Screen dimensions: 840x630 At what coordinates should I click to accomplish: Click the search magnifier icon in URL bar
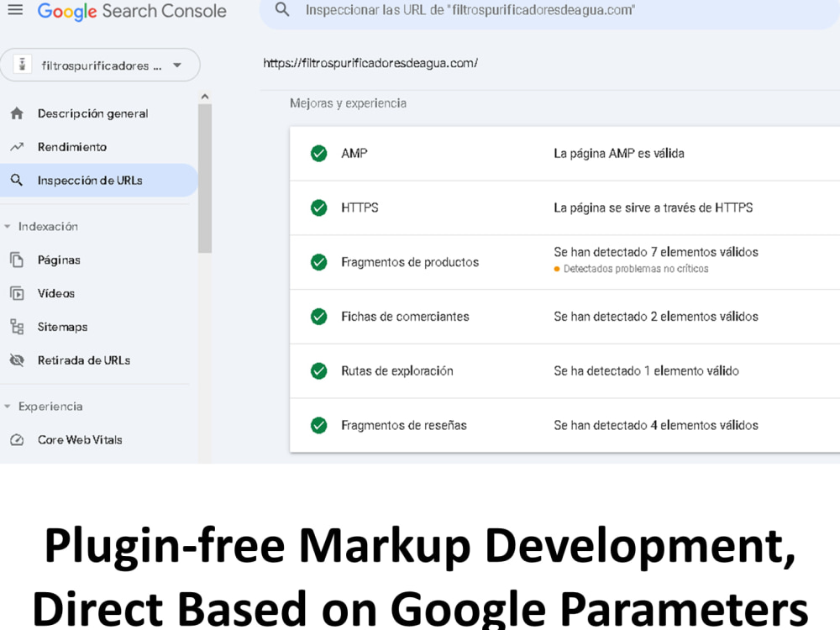point(281,9)
